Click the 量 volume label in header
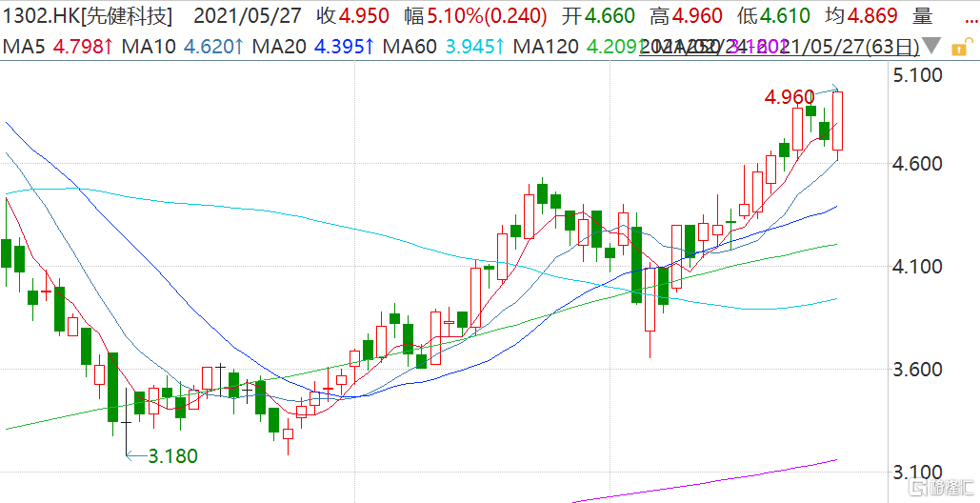 point(922,15)
